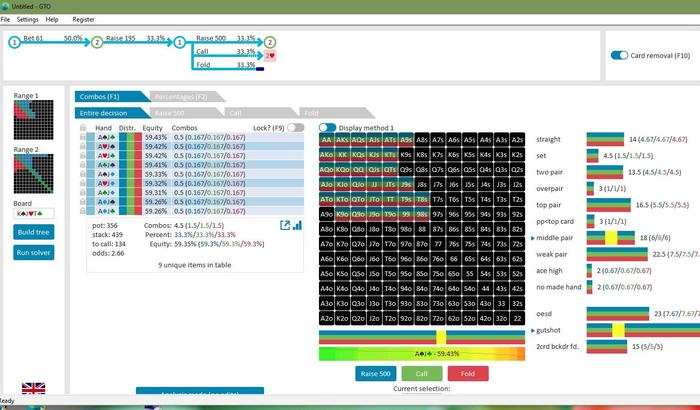Select the AJo cell in hand matrix

pyautogui.click(x=327, y=184)
